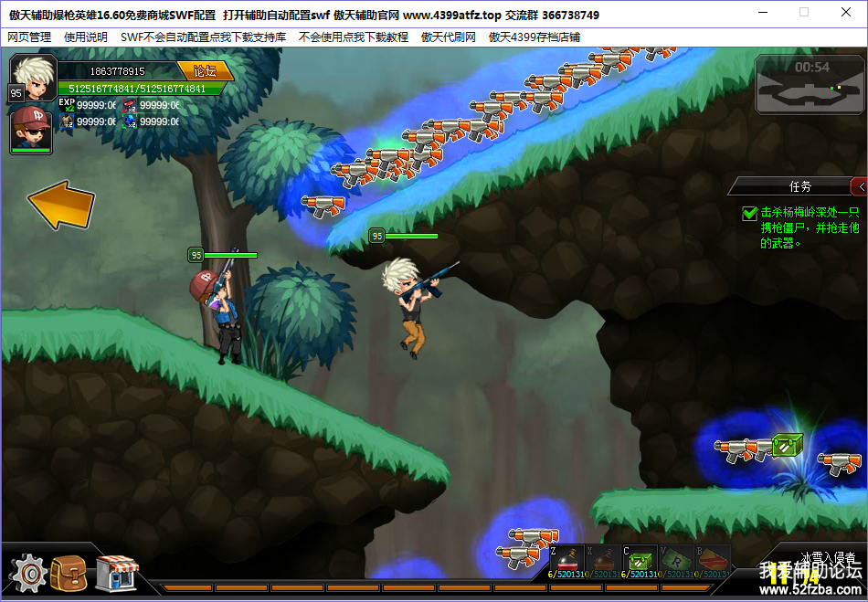868x602 pixels.
Task: Open the shop storefront icon
Action: click(x=116, y=574)
